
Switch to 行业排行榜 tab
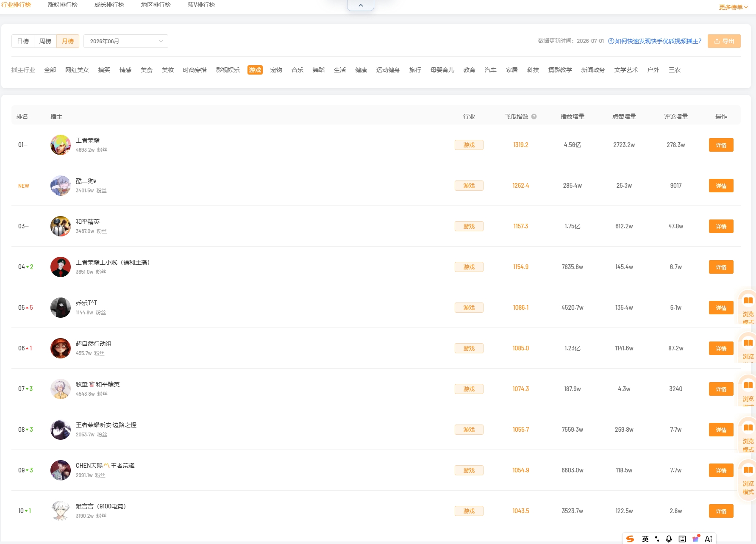coord(16,5)
